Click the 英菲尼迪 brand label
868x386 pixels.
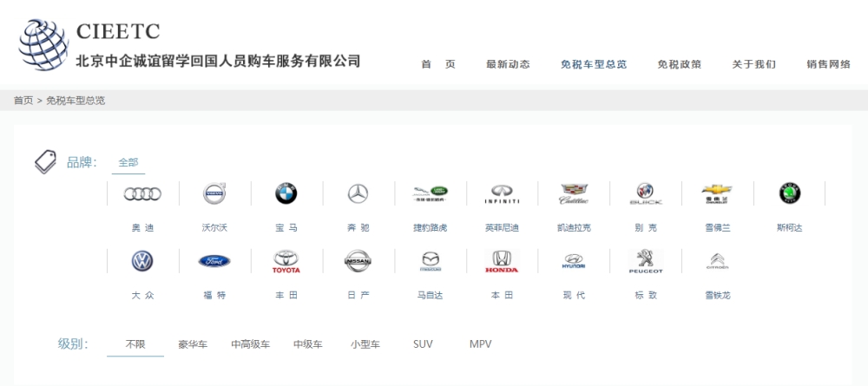502,228
